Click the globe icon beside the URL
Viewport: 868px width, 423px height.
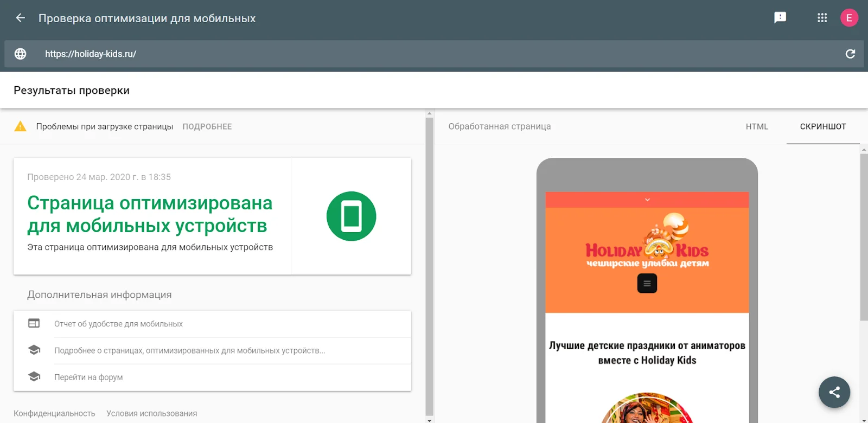[20, 54]
